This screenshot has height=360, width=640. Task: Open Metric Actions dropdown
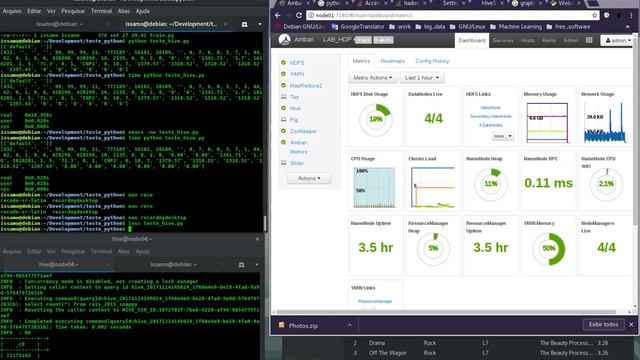point(373,78)
